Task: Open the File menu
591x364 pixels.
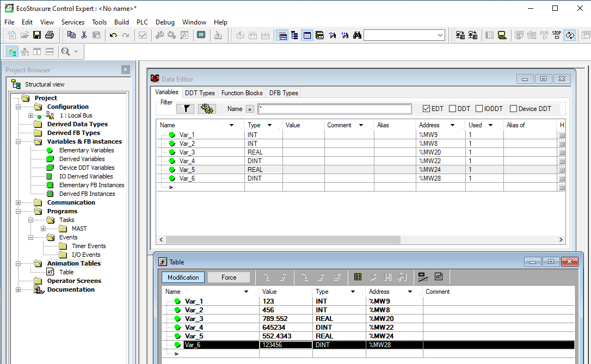Action: [x=9, y=22]
